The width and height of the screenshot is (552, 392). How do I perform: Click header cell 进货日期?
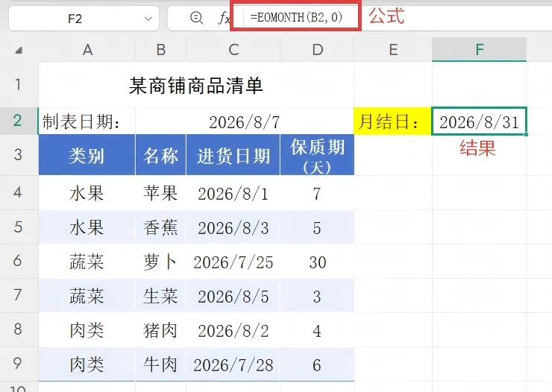pos(233,155)
